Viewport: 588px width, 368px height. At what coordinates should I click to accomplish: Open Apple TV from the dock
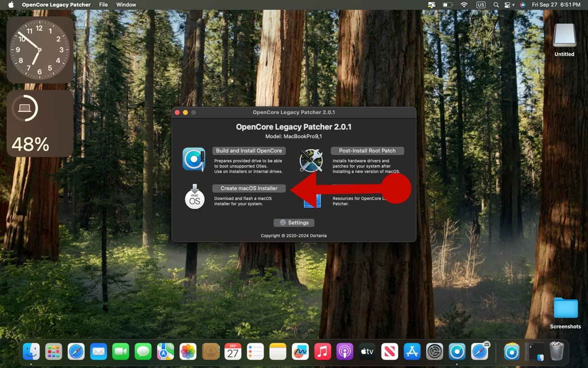point(367,351)
